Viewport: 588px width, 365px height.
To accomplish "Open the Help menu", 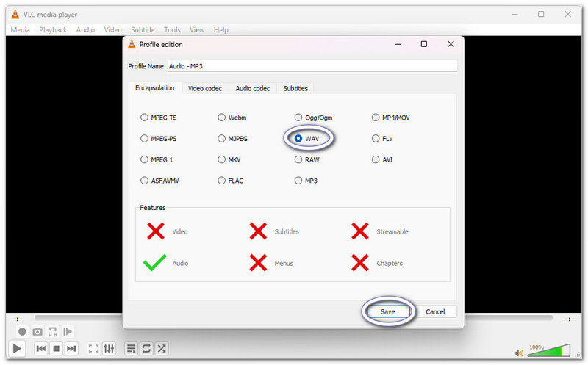I will click(221, 29).
